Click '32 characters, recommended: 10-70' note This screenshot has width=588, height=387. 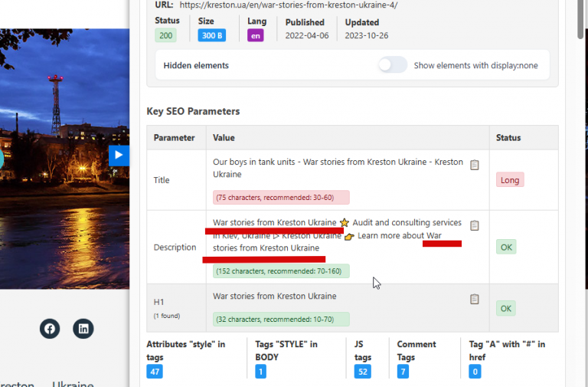coord(281,320)
